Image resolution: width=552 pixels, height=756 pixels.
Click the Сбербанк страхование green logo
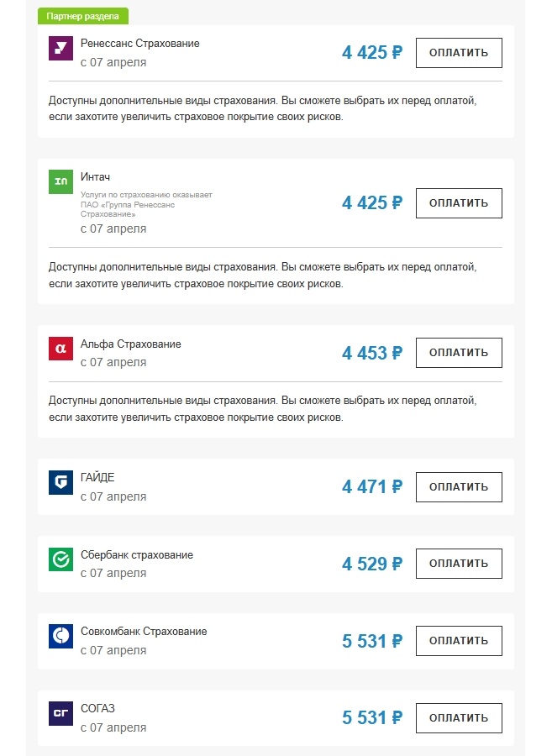pyautogui.click(x=61, y=559)
